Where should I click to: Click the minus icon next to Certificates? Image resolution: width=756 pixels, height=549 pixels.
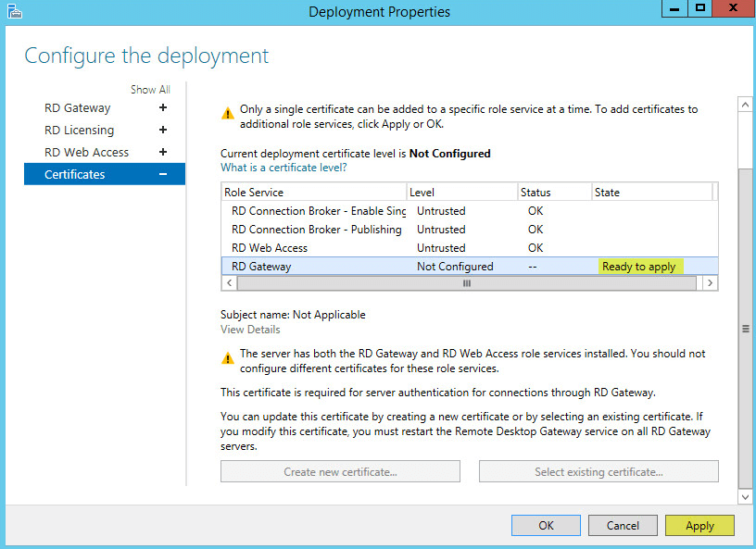point(163,173)
